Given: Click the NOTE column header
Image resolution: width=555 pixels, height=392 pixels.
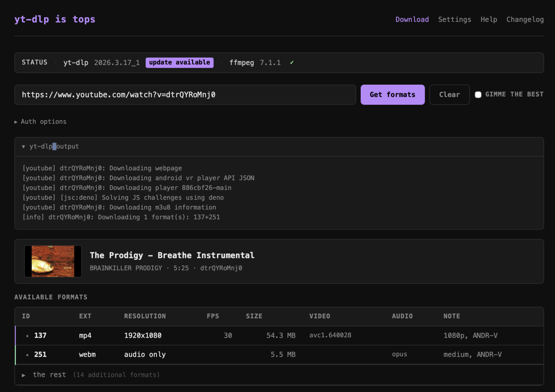Looking at the screenshot, I should pos(452,316).
